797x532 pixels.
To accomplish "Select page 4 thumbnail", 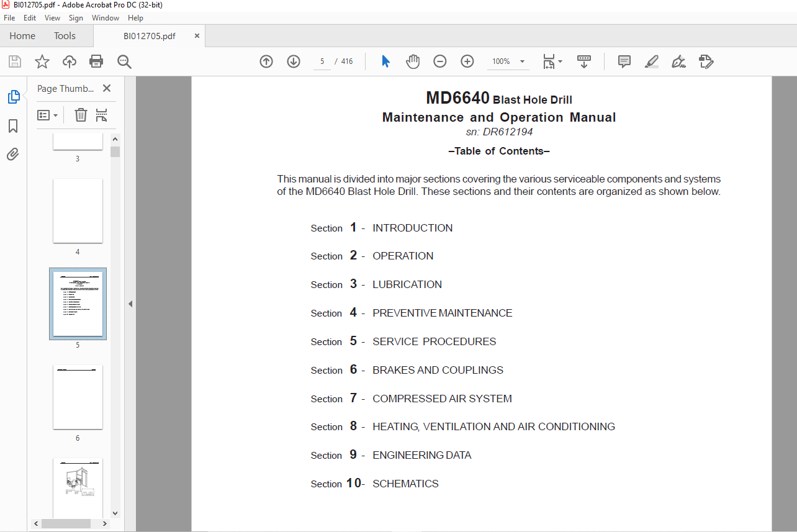I will [x=78, y=211].
